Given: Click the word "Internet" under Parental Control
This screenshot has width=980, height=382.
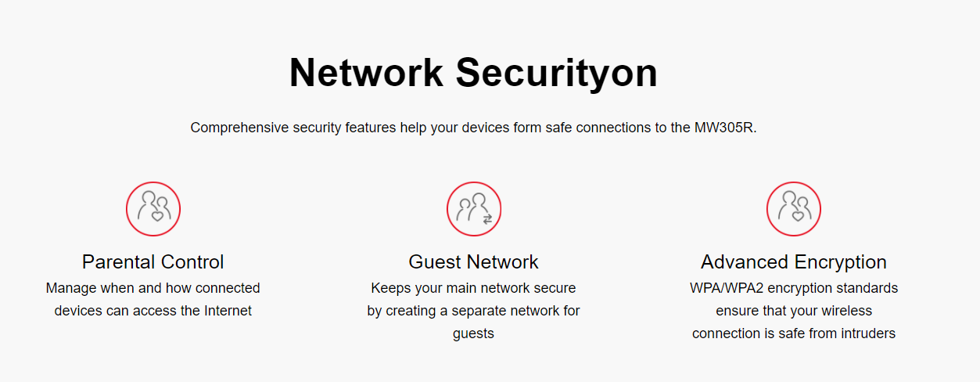Looking at the screenshot, I should [x=228, y=311].
